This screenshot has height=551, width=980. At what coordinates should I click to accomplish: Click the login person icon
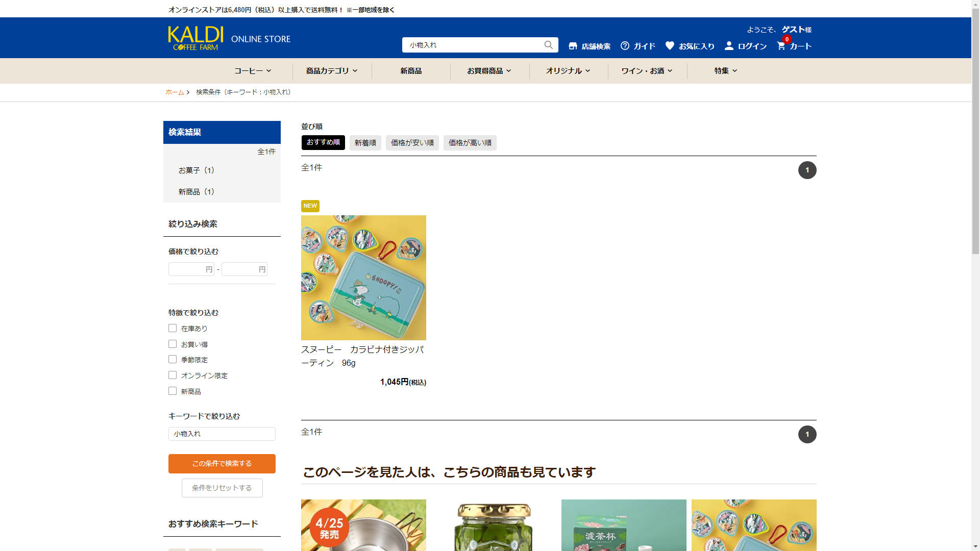(x=729, y=46)
